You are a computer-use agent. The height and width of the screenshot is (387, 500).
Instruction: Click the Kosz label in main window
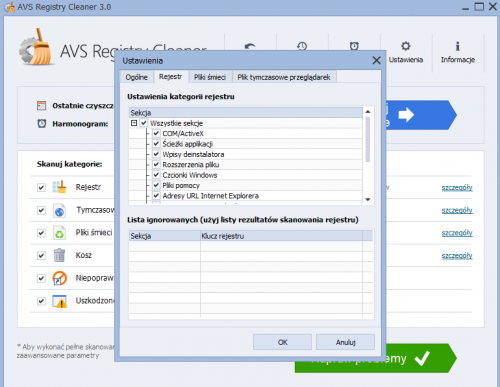click(83, 255)
